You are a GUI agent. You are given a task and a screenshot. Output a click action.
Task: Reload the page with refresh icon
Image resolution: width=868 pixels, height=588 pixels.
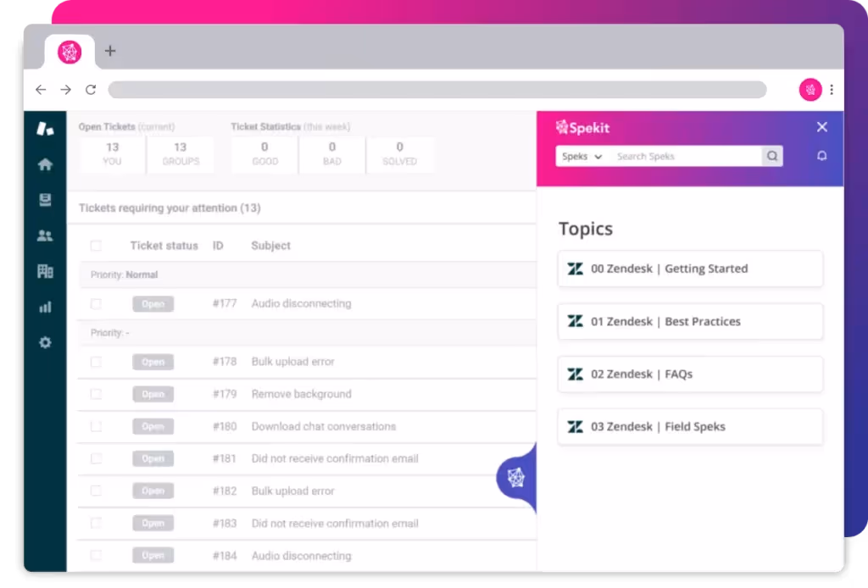click(x=91, y=90)
